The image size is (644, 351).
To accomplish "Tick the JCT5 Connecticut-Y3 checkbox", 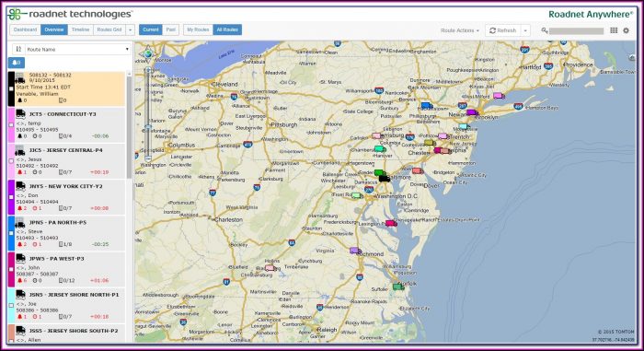I will tap(11, 125).
